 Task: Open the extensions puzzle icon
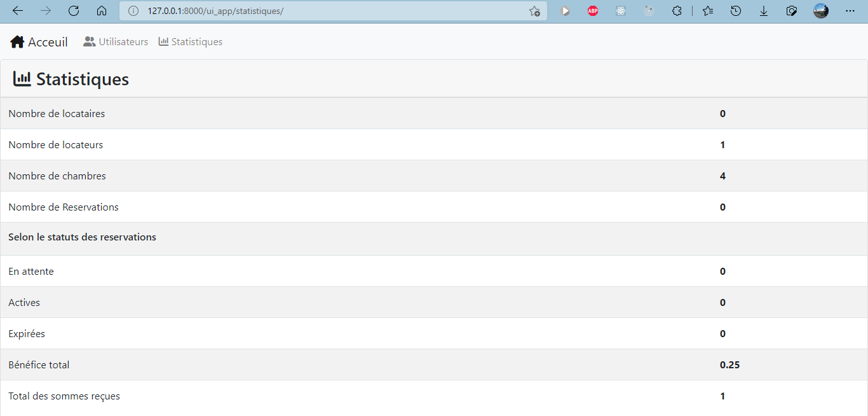(677, 11)
